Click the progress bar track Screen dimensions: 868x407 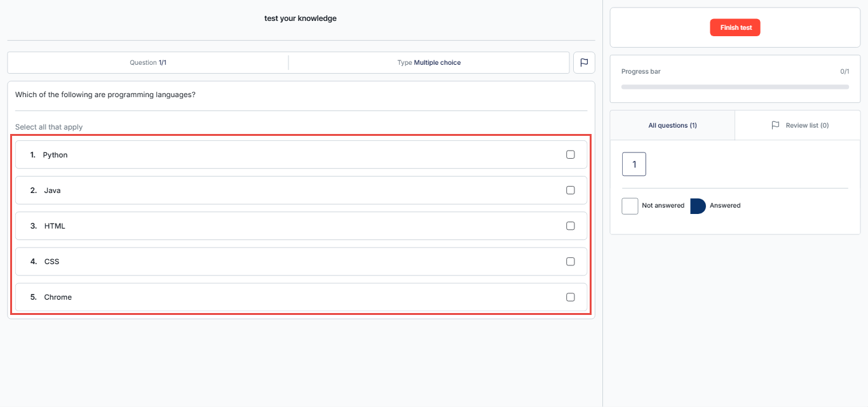coord(735,86)
